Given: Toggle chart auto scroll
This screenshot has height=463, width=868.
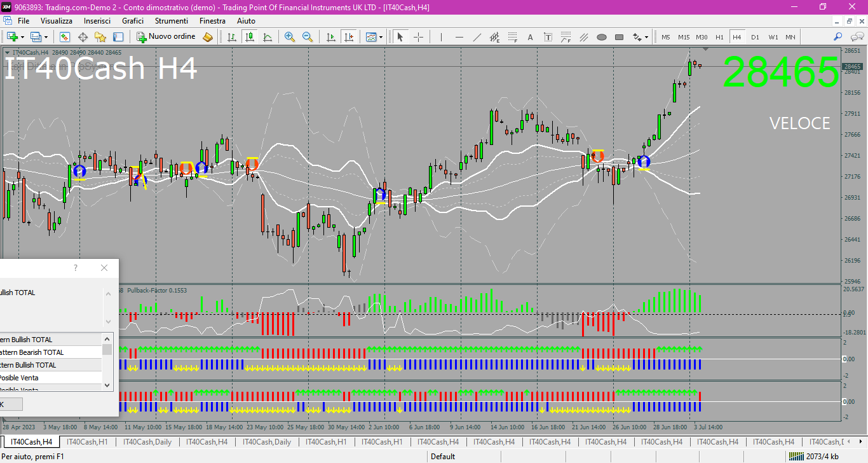Looking at the screenshot, I should click(330, 37).
